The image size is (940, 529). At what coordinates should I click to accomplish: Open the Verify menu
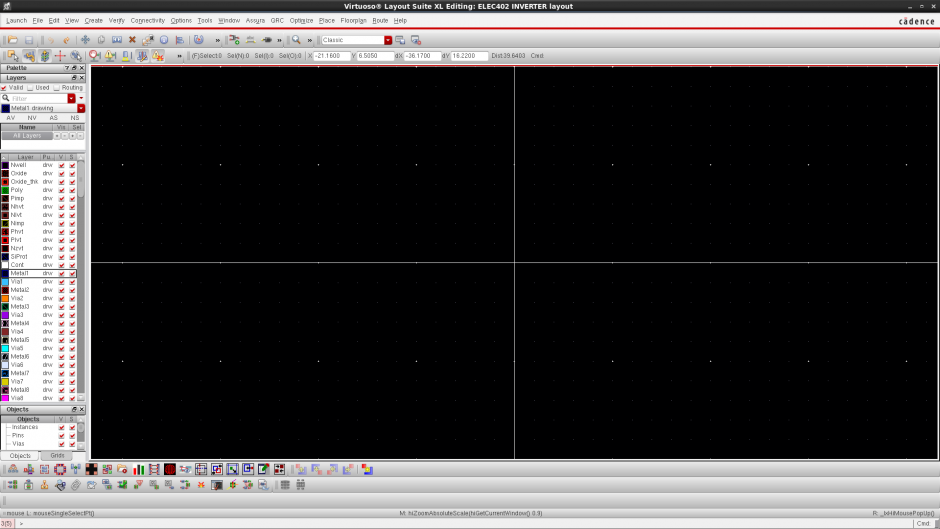point(117,20)
